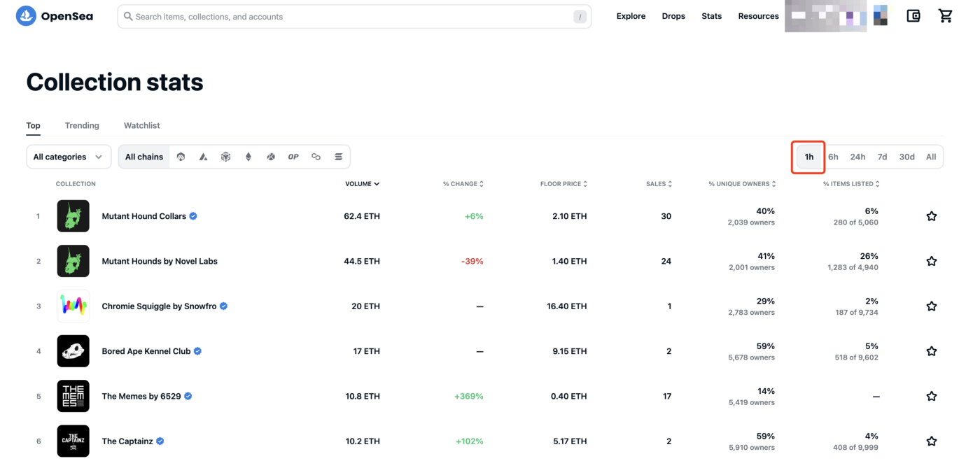This screenshot has width=980, height=461.
Task: Click the +369% change value
Action: 469,396
